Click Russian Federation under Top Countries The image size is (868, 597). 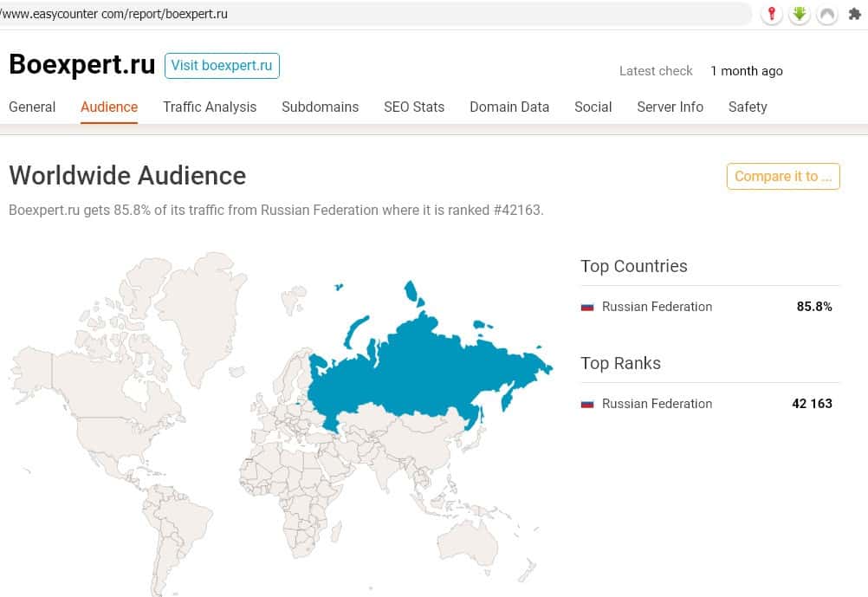click(x=657, y=307)
